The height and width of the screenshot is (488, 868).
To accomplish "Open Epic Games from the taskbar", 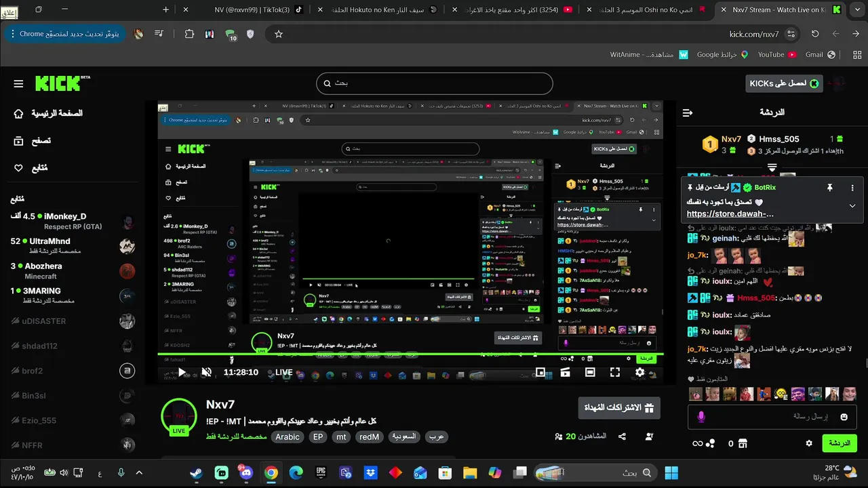I will point(320,473).
